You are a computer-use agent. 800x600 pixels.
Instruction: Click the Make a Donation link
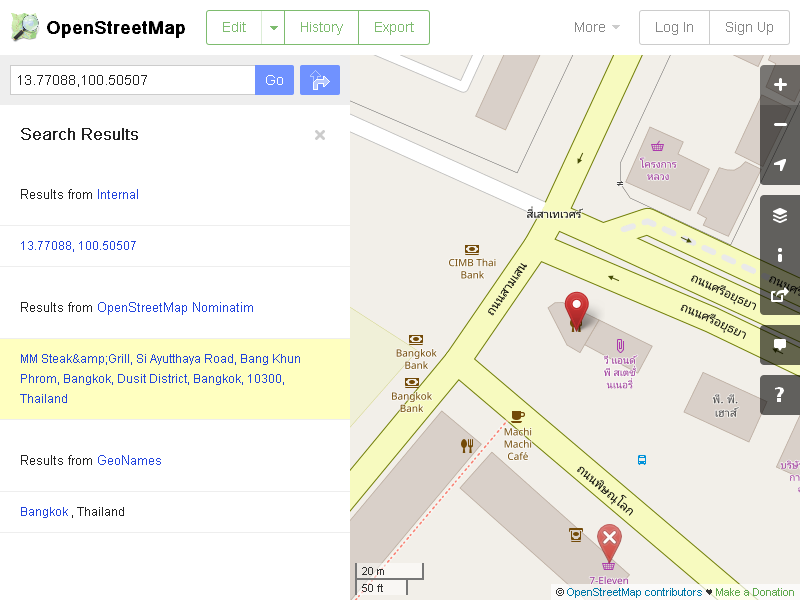[x=755, y=592]
